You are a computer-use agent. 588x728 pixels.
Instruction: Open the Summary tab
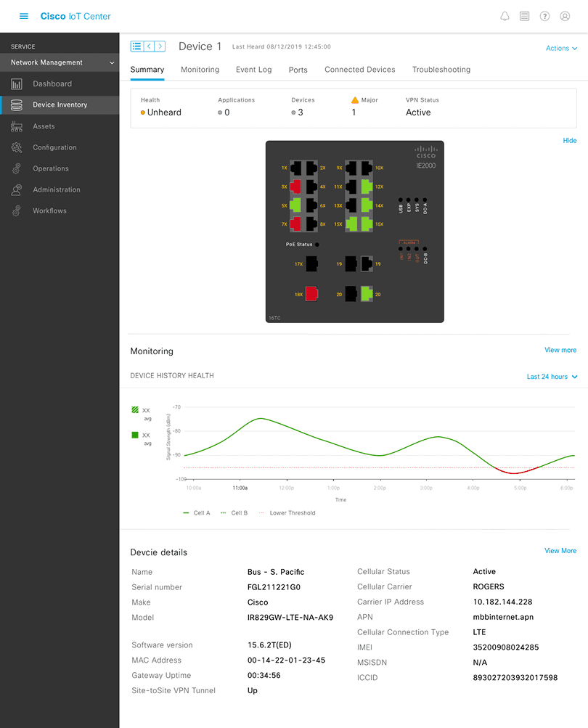[x=147, y=70]
